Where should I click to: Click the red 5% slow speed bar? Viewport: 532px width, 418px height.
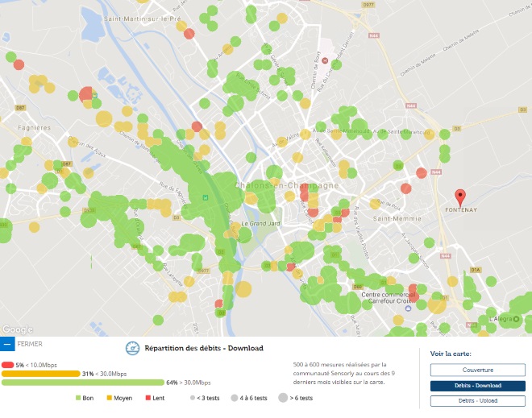(7, 365)
